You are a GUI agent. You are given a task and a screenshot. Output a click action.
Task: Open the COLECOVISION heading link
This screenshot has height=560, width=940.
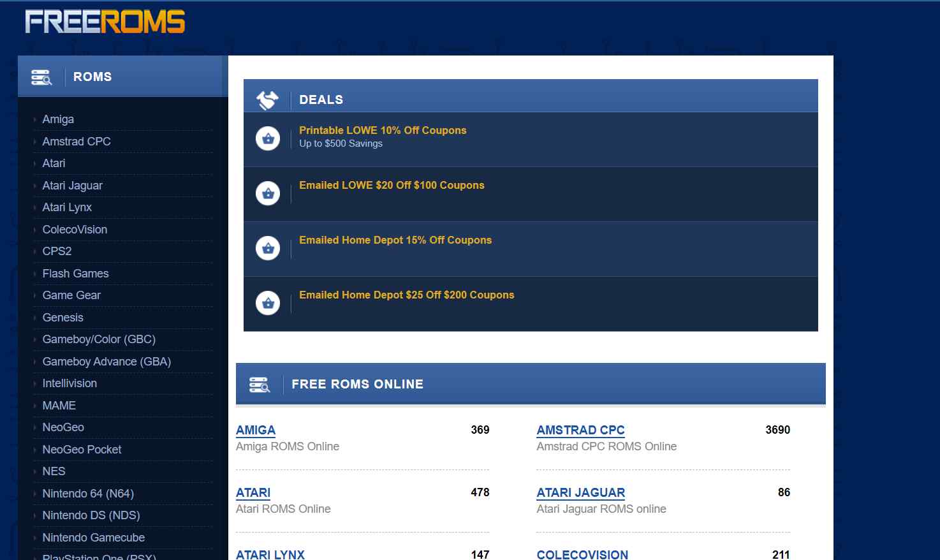click(x=582, y=554)
